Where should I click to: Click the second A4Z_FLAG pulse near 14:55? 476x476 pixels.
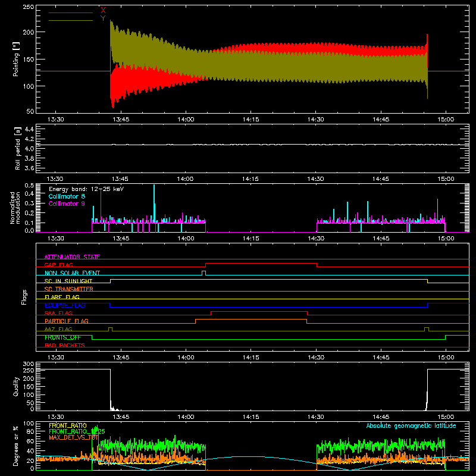click(427, 329)
